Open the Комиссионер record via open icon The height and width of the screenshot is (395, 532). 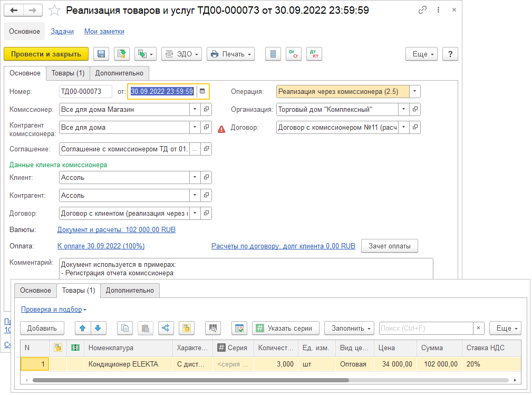206,109
